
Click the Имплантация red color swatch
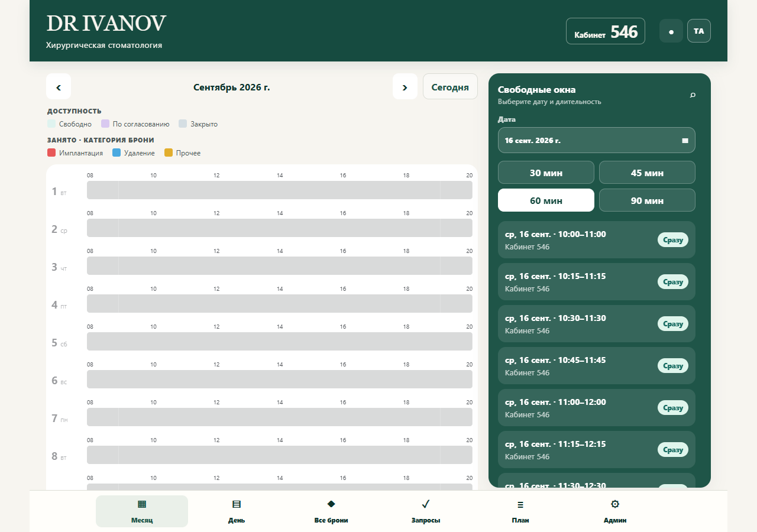tap(51, 153)
